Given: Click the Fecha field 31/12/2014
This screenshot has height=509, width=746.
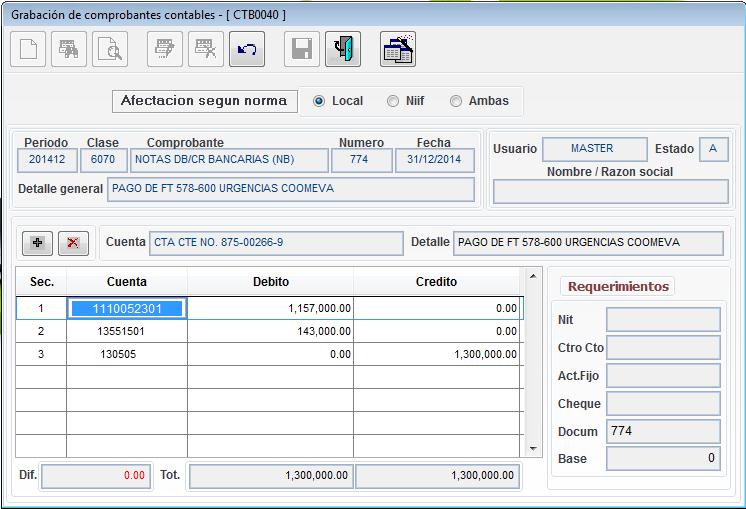Looking at the screenshot, I should pyautogui.click(x=434, y=160).
